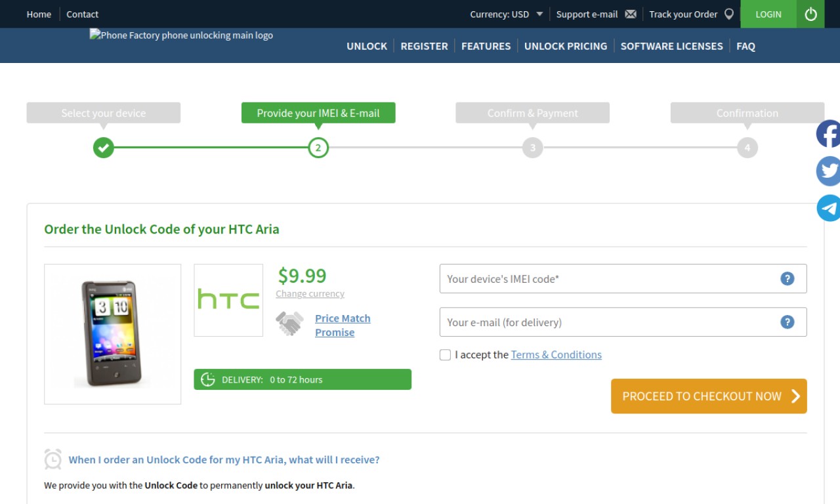Open the Contact link
The width and height of the screenshot is (840, 504).
point(82,14)
